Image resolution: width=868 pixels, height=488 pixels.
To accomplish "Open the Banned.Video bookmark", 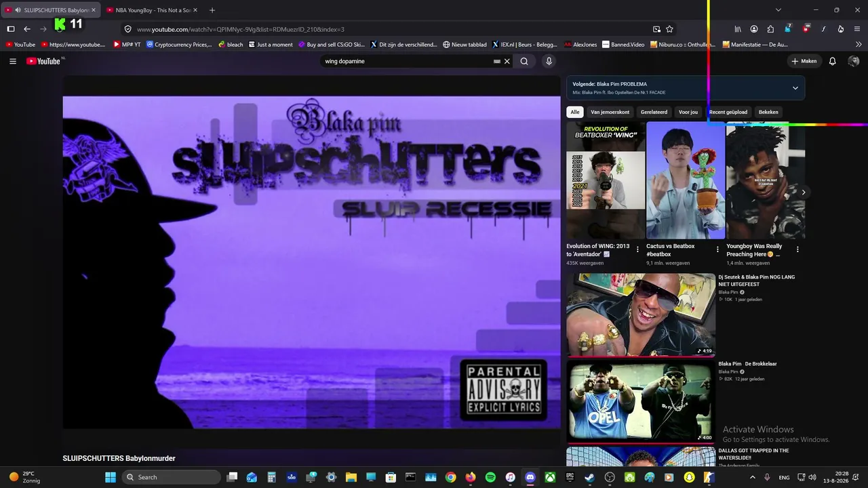I will click(x=623, y=45).
